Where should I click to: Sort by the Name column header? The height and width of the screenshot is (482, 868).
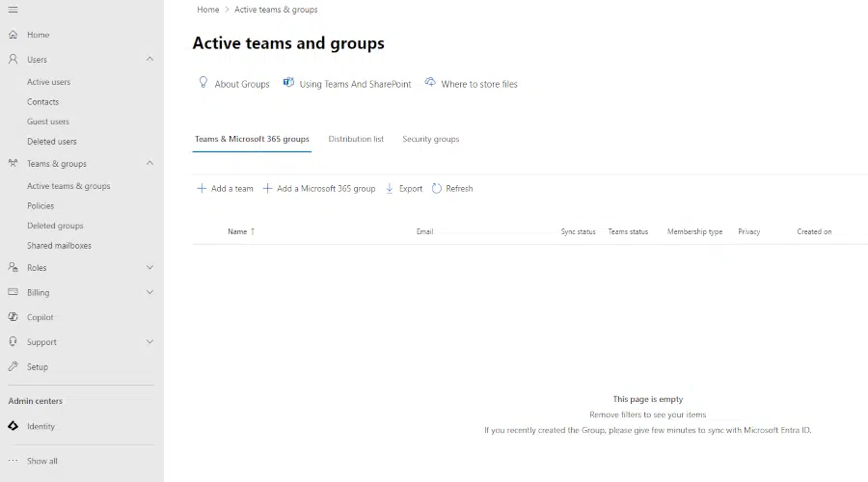pos(237,231)
